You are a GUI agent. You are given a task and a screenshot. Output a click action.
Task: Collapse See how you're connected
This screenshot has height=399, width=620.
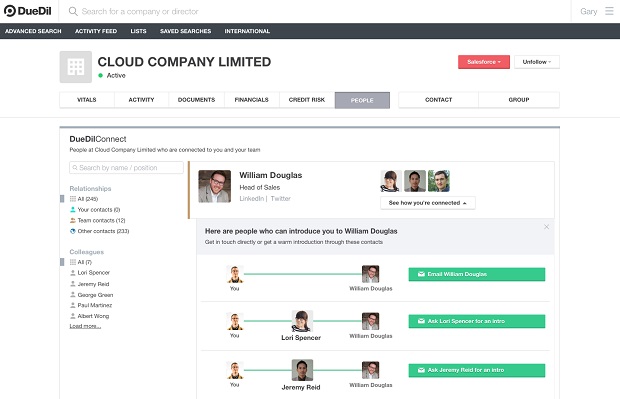tap(428, 203)
